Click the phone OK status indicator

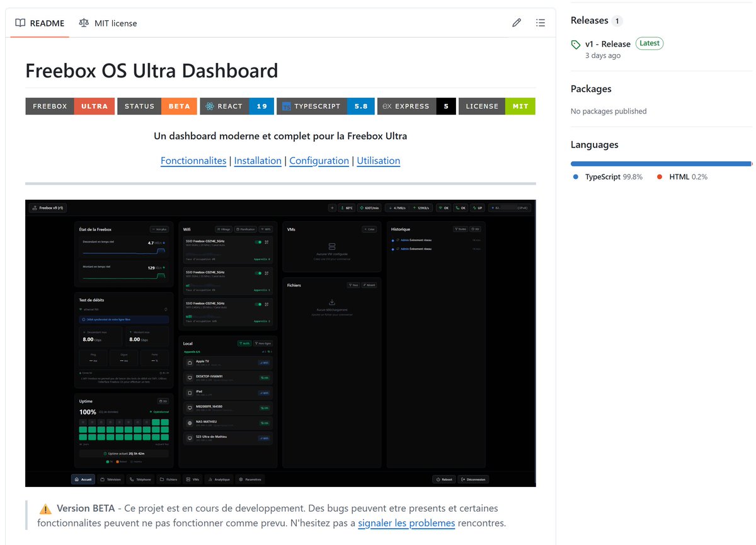click(x=461, y=207)
